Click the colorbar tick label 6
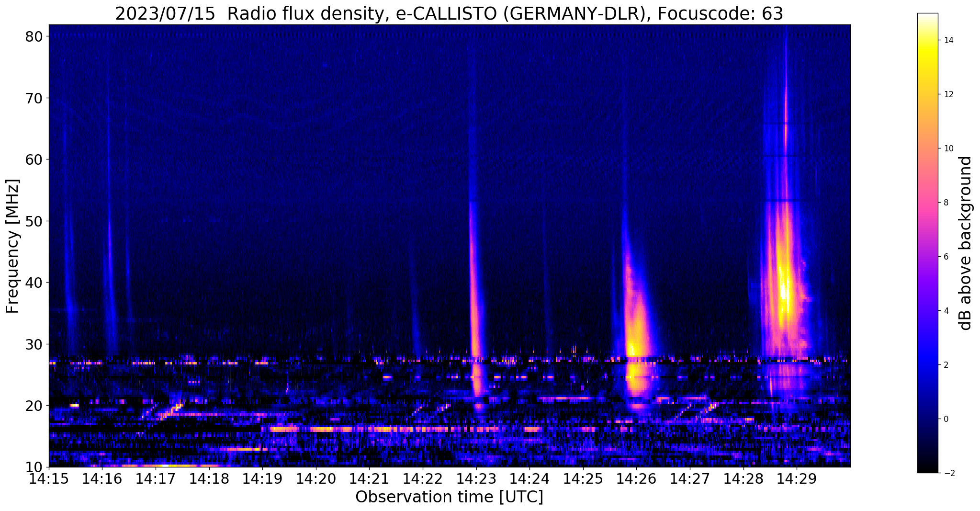980x511 pixels. pos(946,257)
